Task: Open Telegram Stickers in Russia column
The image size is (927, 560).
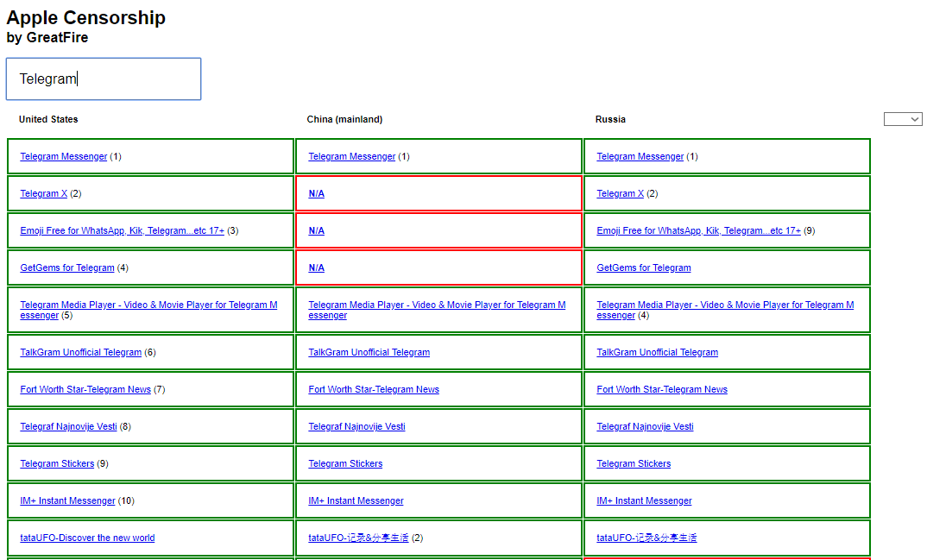Action: (x=634, y=464)
